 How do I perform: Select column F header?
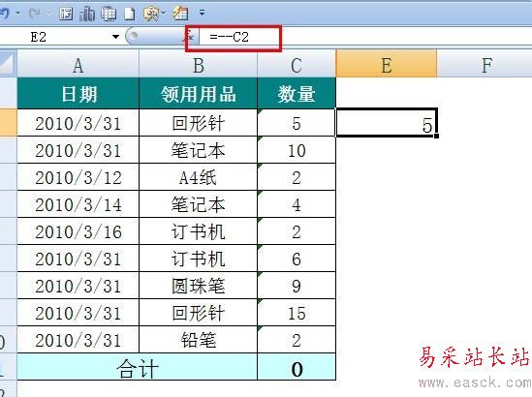coord(485,64)
